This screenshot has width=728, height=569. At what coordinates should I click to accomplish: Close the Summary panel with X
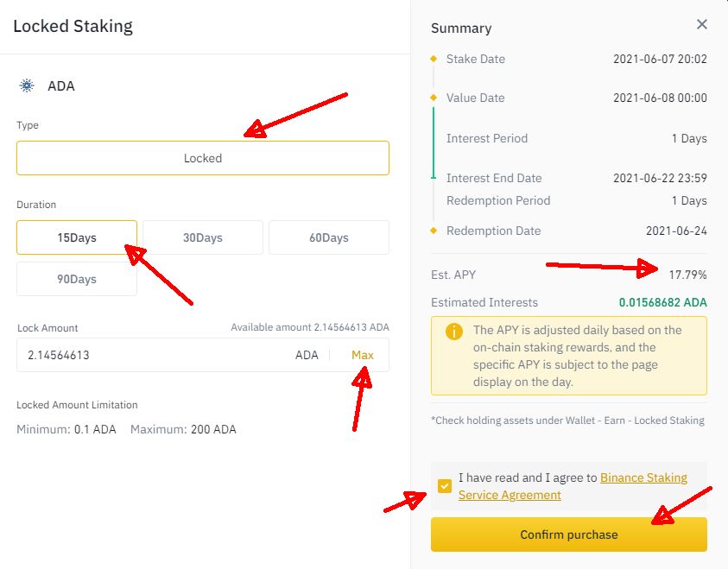tap(701, 24)
